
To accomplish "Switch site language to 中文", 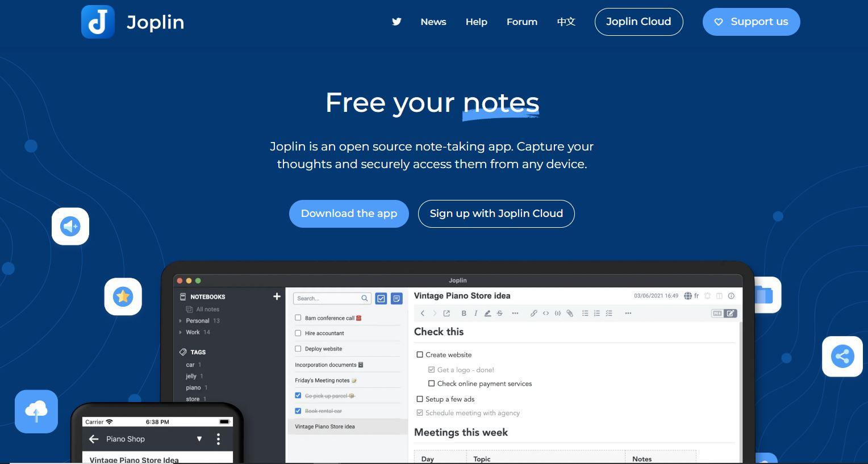I will tap(566, 22).
